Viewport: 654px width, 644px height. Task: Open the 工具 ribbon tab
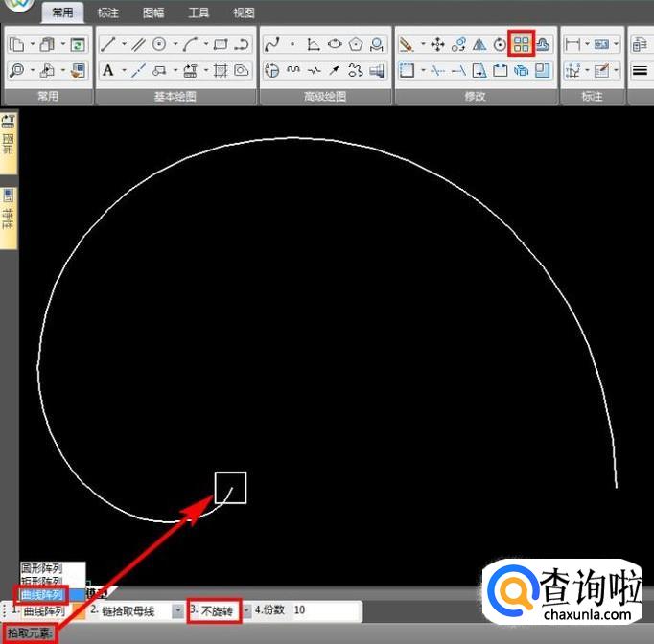pos(199,13)
